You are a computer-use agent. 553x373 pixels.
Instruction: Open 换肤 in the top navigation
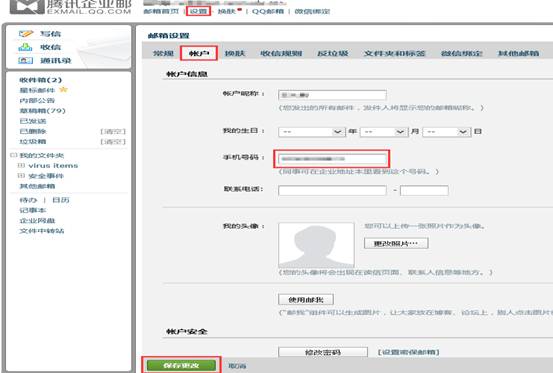[227, 11]
